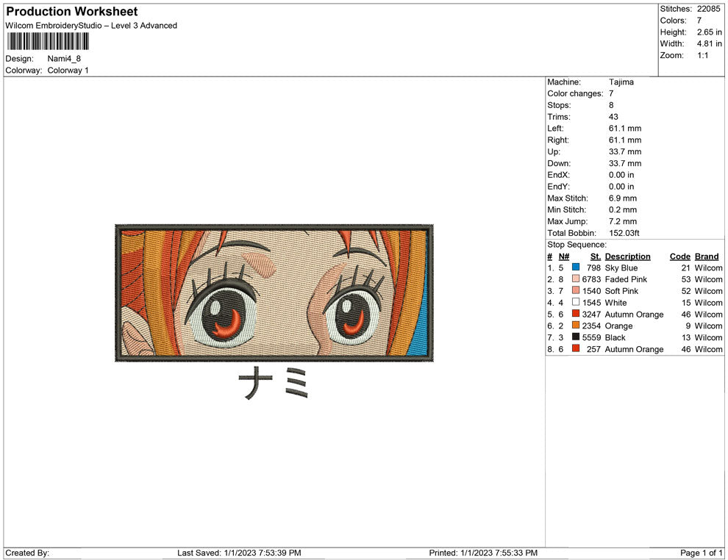Click stitch count 5559 in Black row
This screenshot has width=728, height=560.
tap(591, 337)
